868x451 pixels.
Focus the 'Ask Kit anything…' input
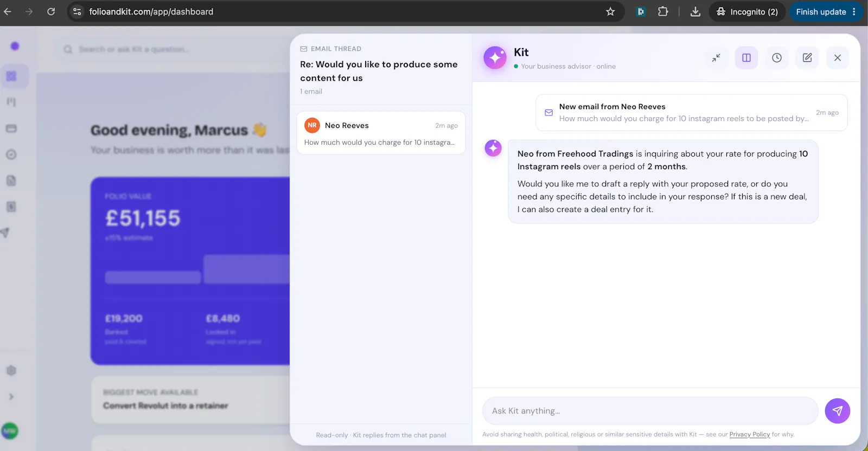click(650, 411)
